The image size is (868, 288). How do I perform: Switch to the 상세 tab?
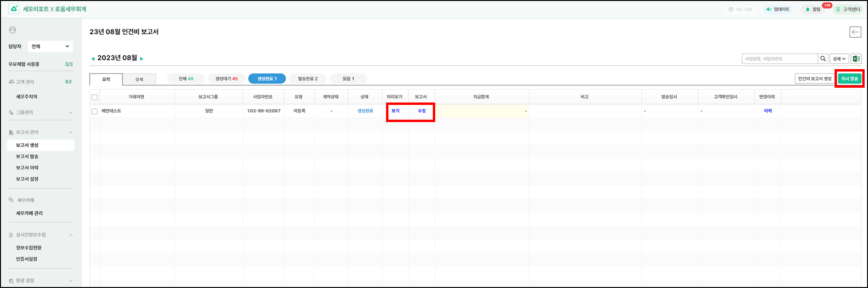tap(139, 79)
